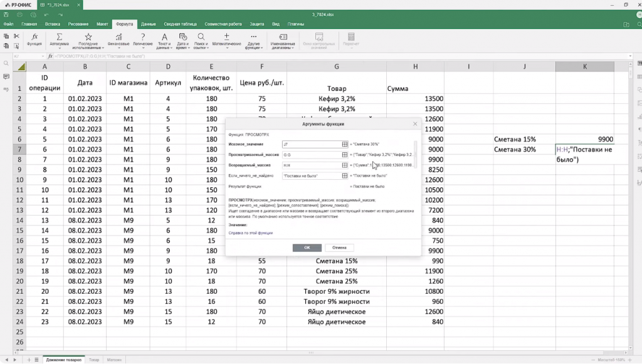Click the Open file location icon at top right

pos(626,24)
